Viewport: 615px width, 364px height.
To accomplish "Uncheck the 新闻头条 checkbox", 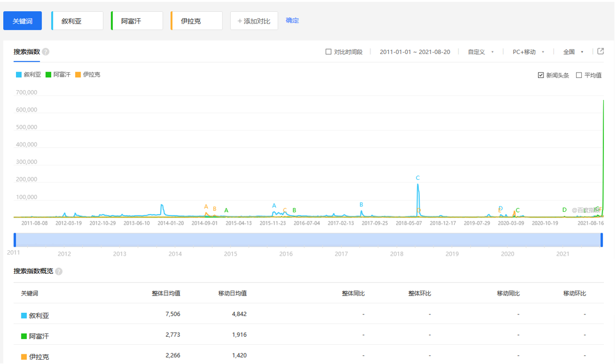I will coord(541,75).
